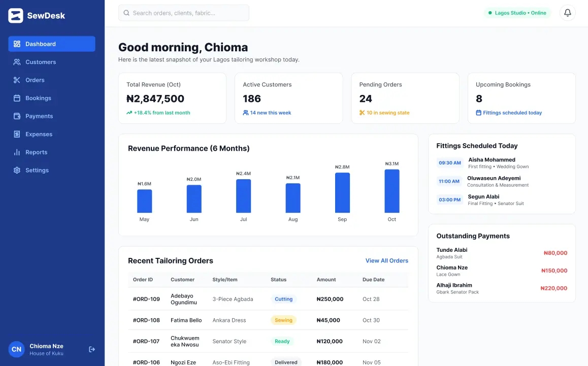This screenshot has width=588, height=366.
Task: Click the Dashboard grid icon in sidebar
Action: click(17, 44)
